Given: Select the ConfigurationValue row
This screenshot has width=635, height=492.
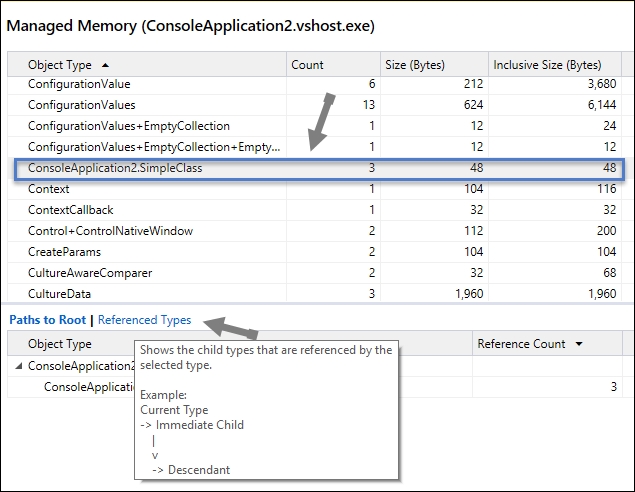Looking at the screenshot, I should 314,84.
